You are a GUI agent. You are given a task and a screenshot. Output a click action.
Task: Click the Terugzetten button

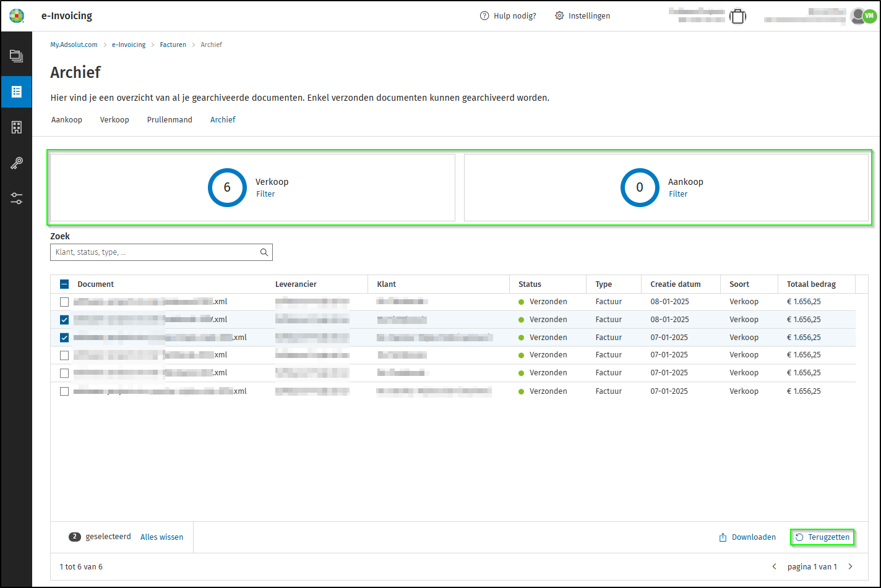click(x=822, y=537)
